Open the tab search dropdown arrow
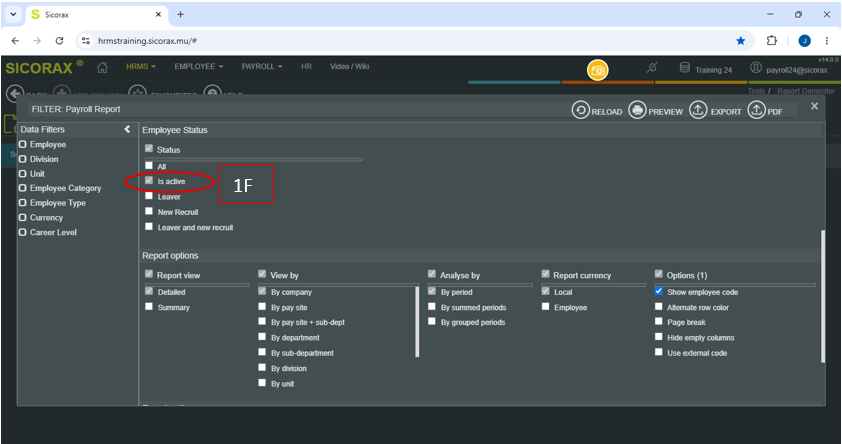This screenshot has height=444, width=842. point(13,14)
